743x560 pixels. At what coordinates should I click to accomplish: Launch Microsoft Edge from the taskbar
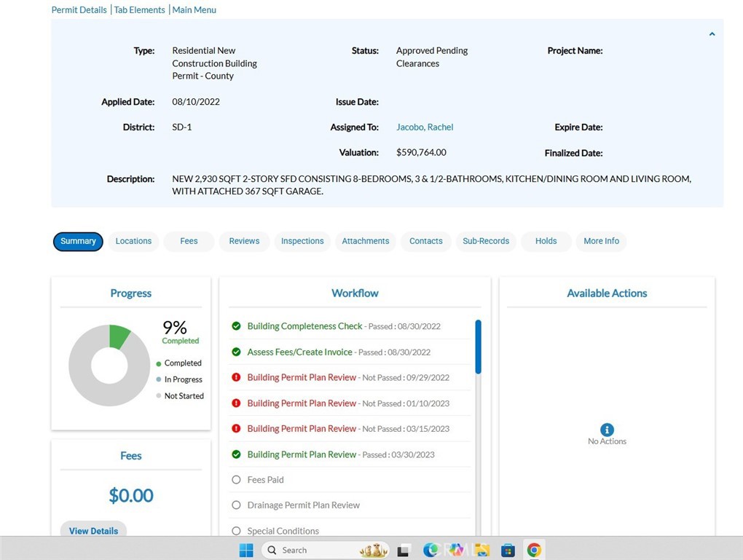pos(431,550)
